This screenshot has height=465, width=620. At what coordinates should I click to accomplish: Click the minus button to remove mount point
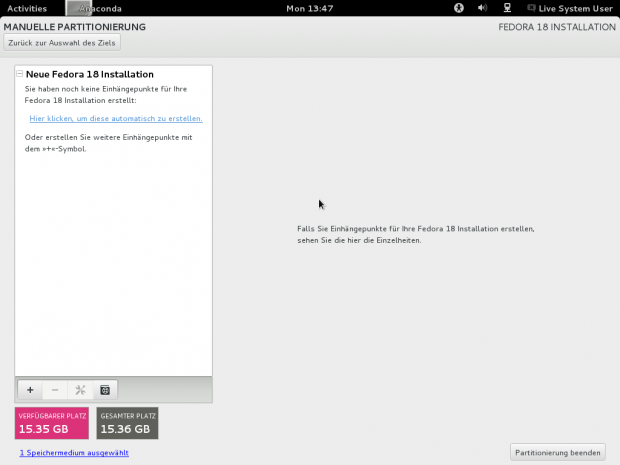tap(55, 389)
